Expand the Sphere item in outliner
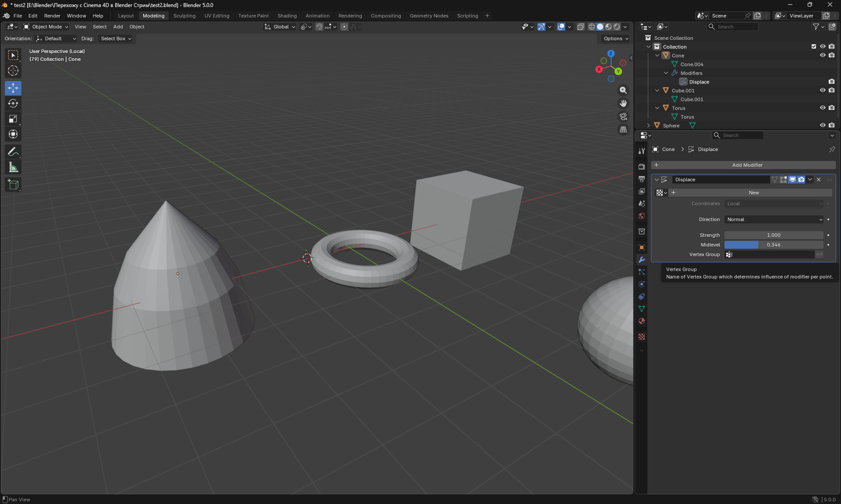Viewport: 841px width, 504px height. [649, 126]
